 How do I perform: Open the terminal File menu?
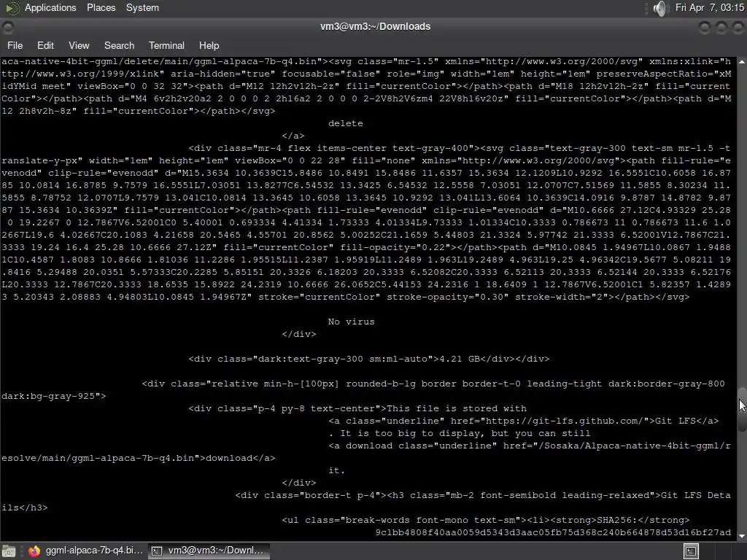(x=15, y=45)
